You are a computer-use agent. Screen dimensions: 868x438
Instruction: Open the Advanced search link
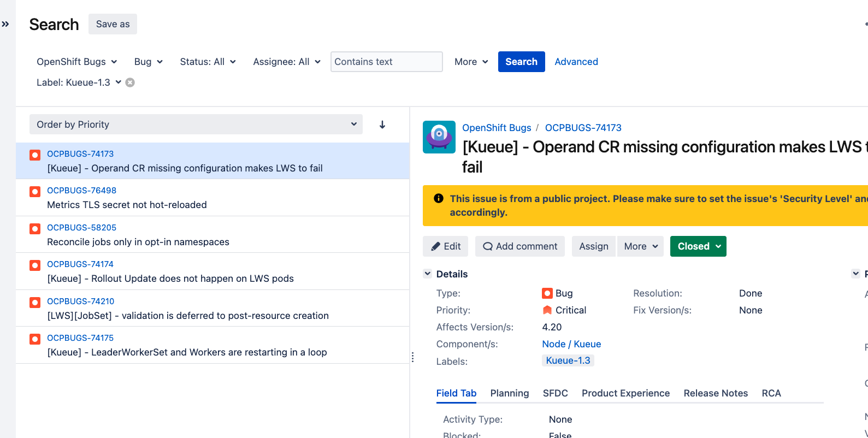point(576,62)
